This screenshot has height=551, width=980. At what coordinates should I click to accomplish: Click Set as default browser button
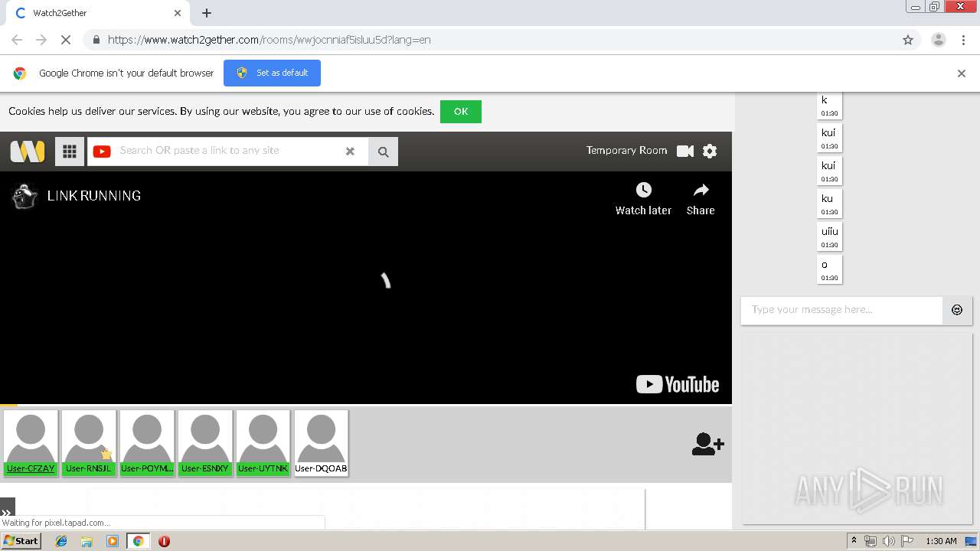(x=272, y=73)
